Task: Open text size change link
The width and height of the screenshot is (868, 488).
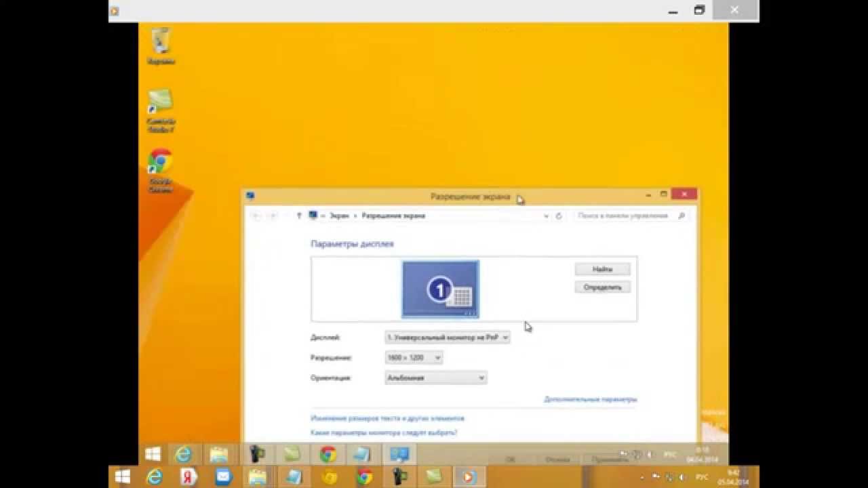Action: (x=387, y=419)
